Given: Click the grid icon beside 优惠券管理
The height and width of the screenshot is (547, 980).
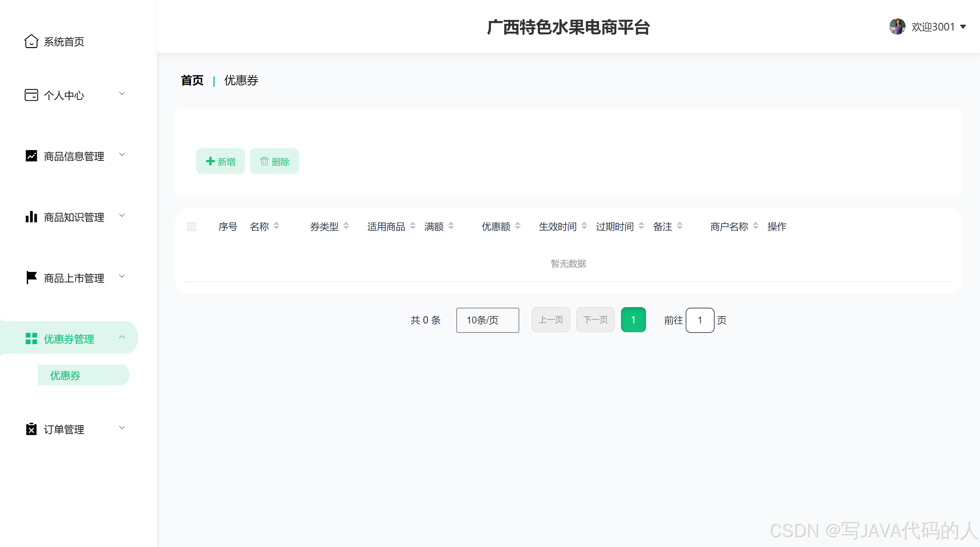Looking at the screenshot, I should pyautogui.click(x=31, y=338).
